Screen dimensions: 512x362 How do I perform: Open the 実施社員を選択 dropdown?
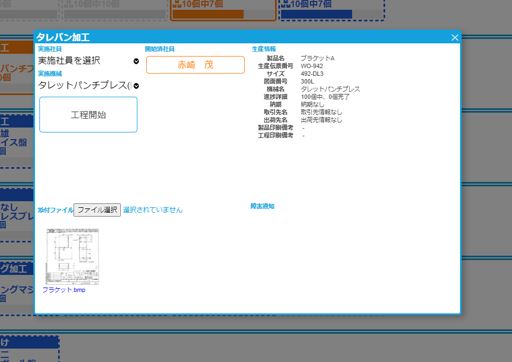(x=89, y=61)
